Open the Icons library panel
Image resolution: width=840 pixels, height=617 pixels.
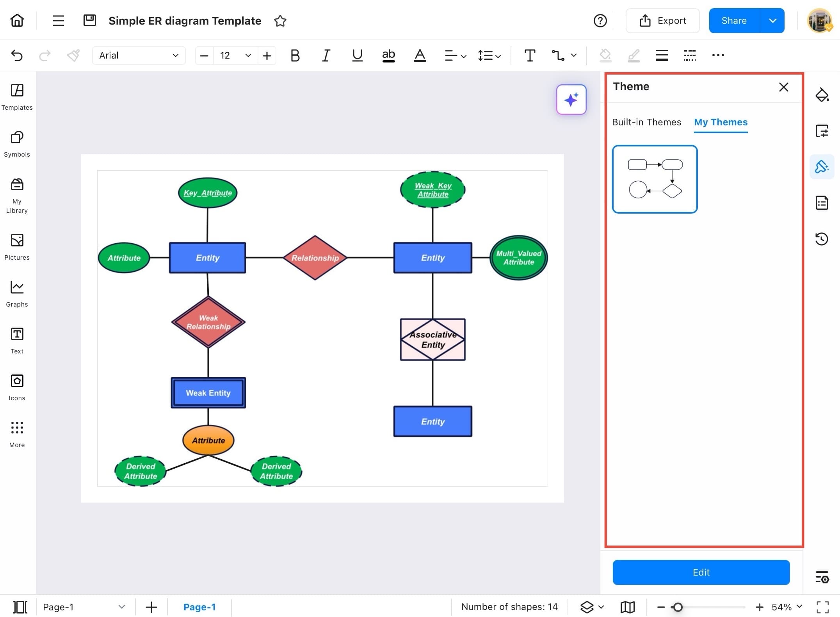point(17,387)
